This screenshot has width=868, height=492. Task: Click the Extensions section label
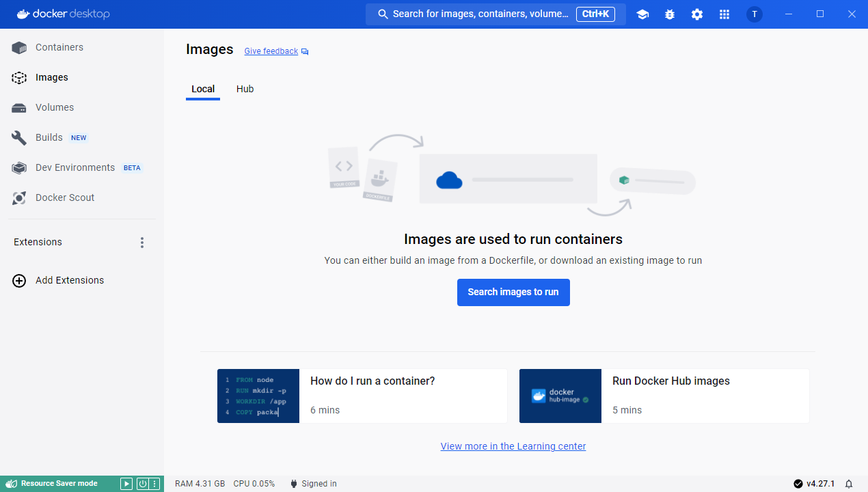point(38,243)
